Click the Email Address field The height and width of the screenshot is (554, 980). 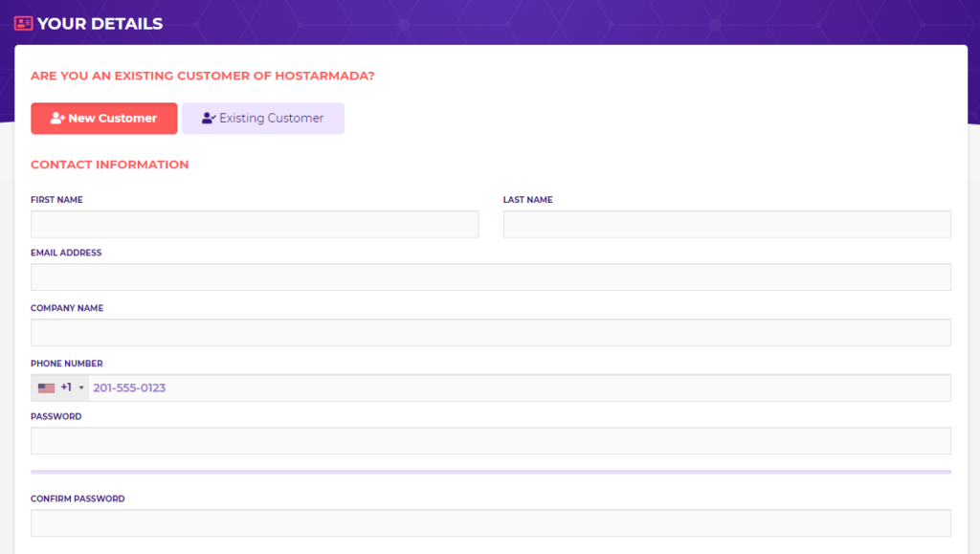491,277
